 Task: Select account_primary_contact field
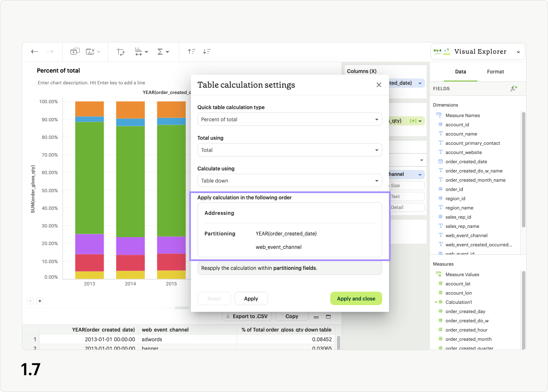(472, 143)
